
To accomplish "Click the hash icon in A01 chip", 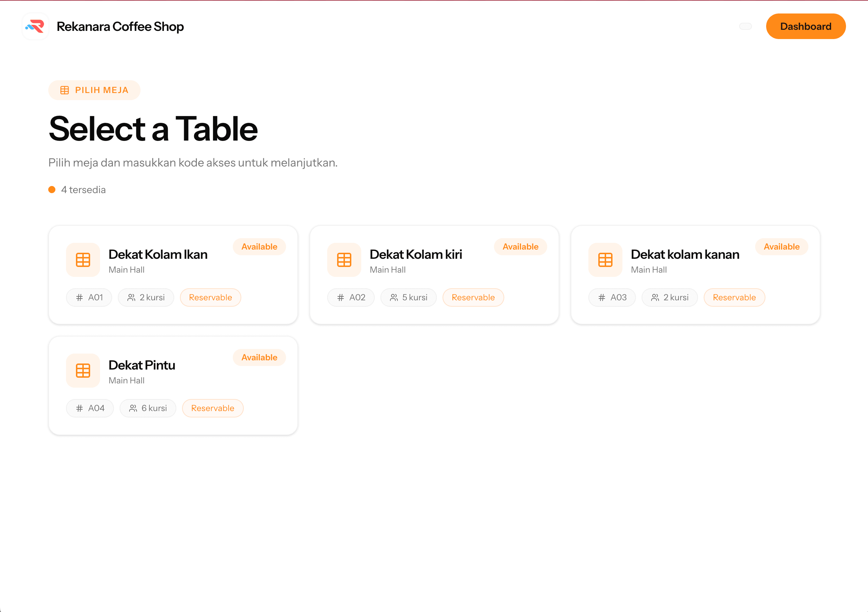I will tap(79, 298).
